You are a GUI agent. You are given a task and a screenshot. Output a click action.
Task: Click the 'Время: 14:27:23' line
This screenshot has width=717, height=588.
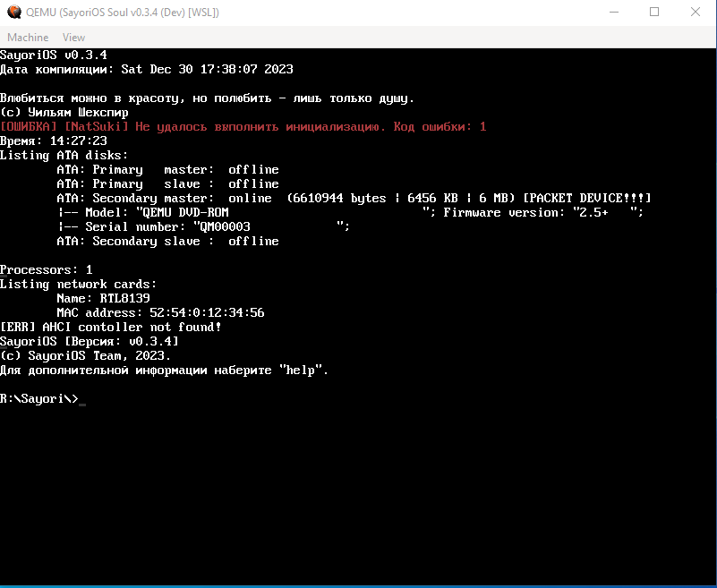(54, 141)
